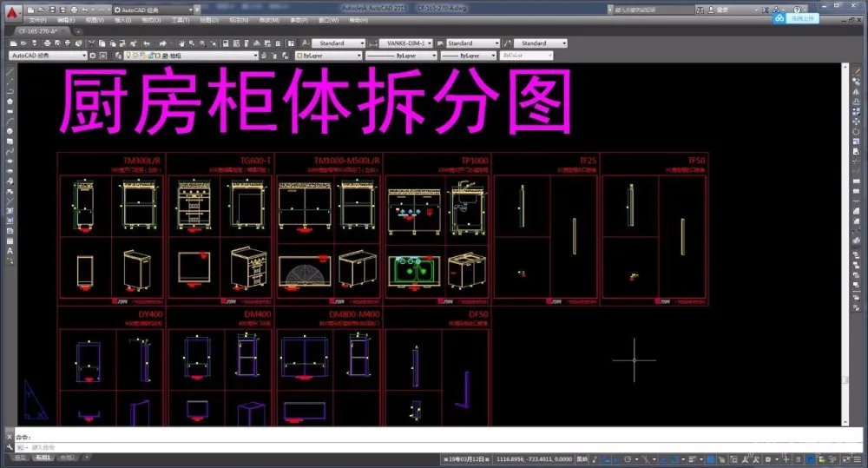Screen dimensions: 868x468
Task: Click the binoculars search icon
Action: pos(700,10)
